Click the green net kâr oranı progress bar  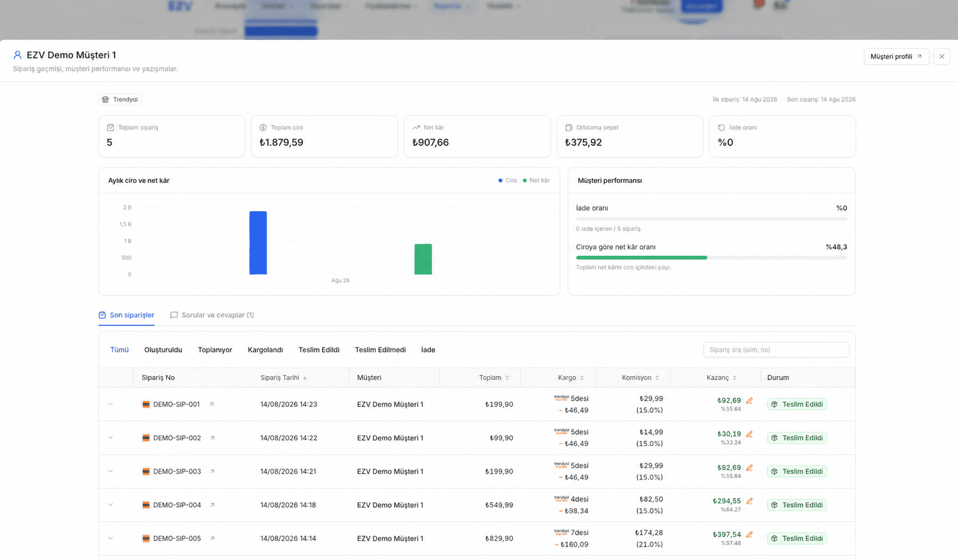[641, 258]
